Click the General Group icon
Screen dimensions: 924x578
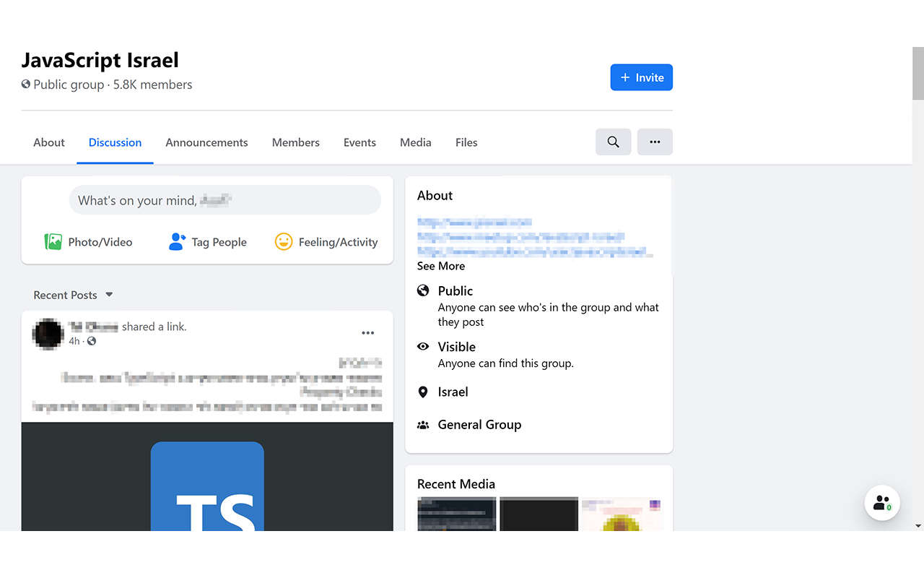(x=423, y=424)
